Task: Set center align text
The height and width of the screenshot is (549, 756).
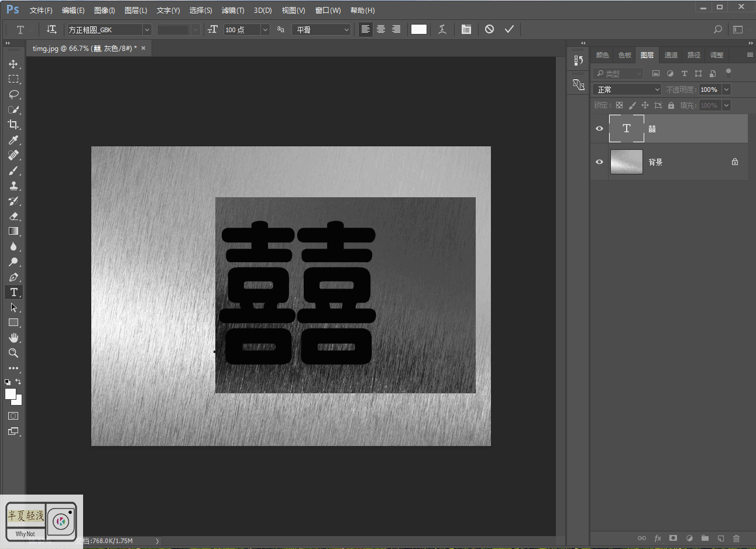Action: 381,29
